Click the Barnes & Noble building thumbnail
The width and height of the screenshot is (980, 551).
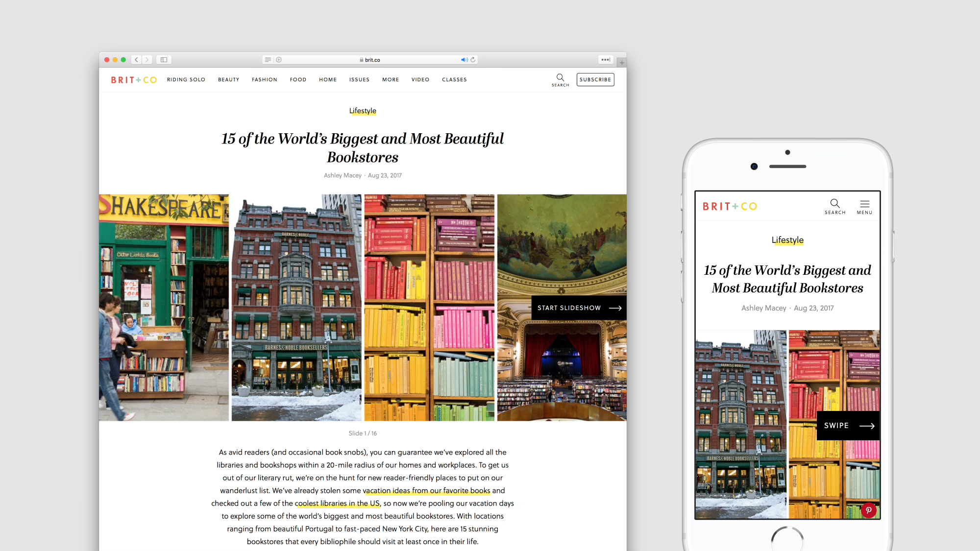tap(296, 308)
